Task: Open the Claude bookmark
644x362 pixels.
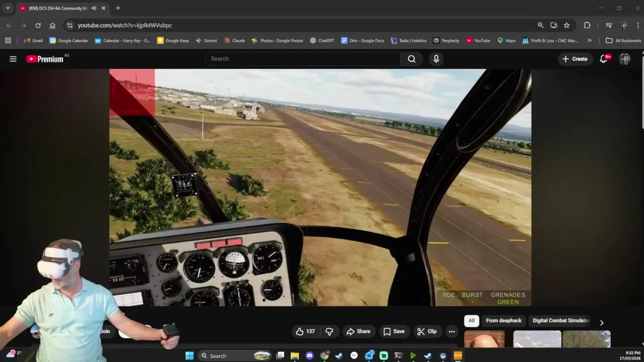Action: pyautogui.click(x=234, y=40)
